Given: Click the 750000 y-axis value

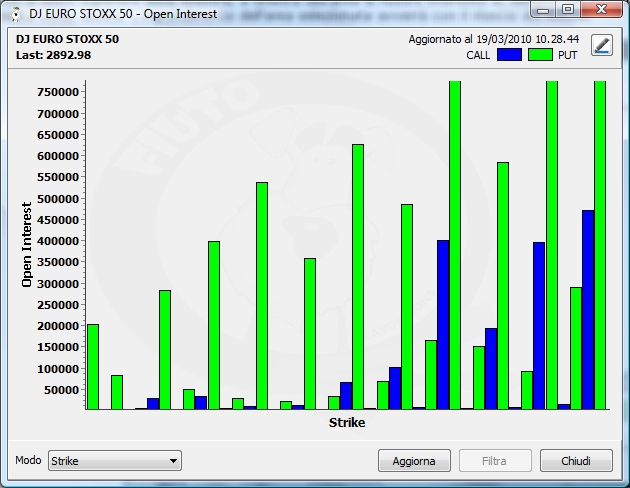Looking at the screenshot, I should coord(58,92).
